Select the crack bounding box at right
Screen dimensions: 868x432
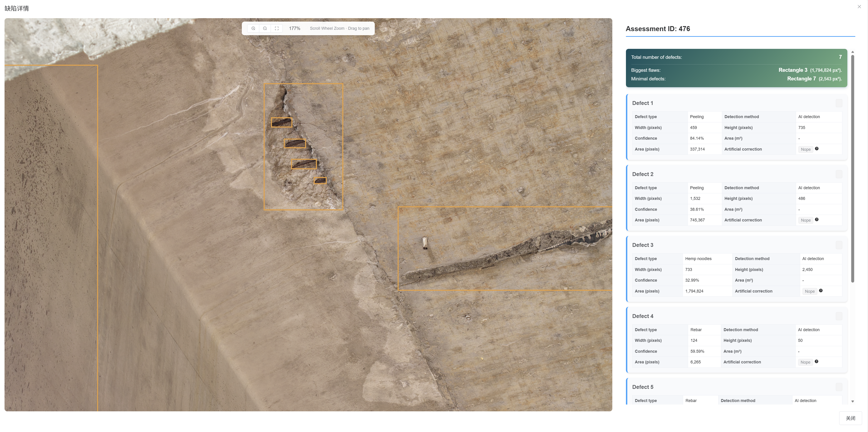[x=505, y=248]
